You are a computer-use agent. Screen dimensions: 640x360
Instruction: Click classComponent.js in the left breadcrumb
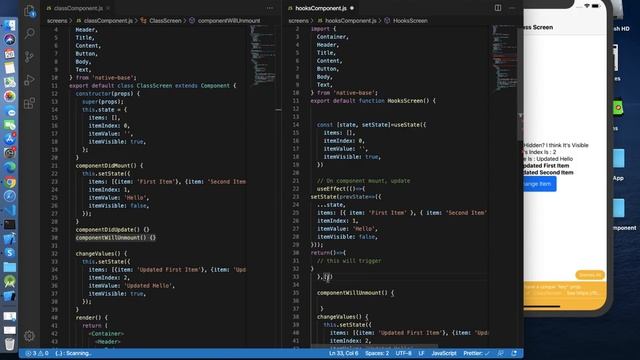tap(108, 20)
